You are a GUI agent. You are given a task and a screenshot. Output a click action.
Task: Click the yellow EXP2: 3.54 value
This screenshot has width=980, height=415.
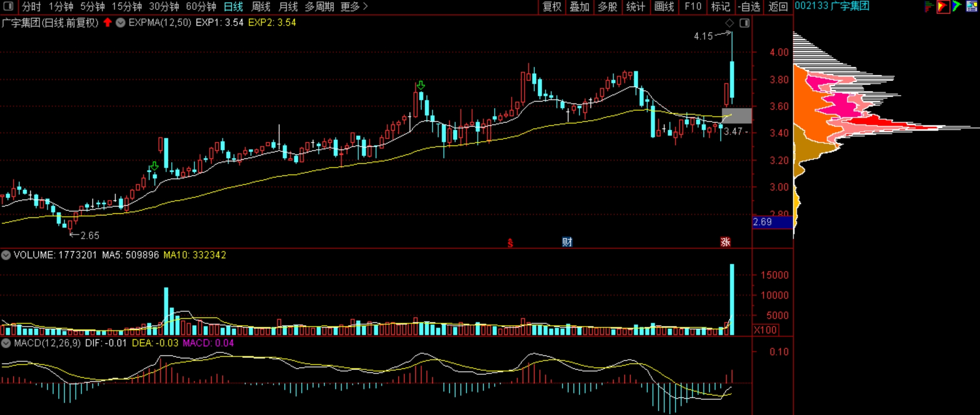pyautogui.click(x=272, y=23)
